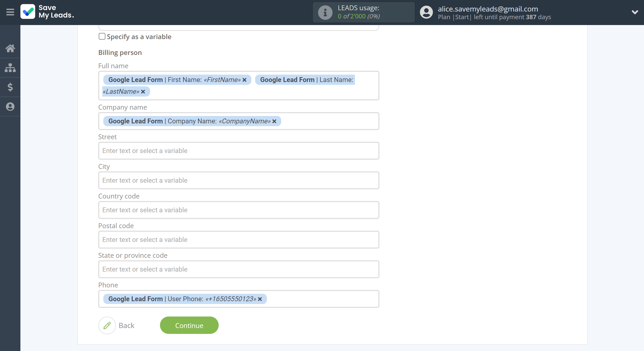This screenshot has width=644, height=351.
Task: Click the Billing person heading
Action: [x=120, y=52]
